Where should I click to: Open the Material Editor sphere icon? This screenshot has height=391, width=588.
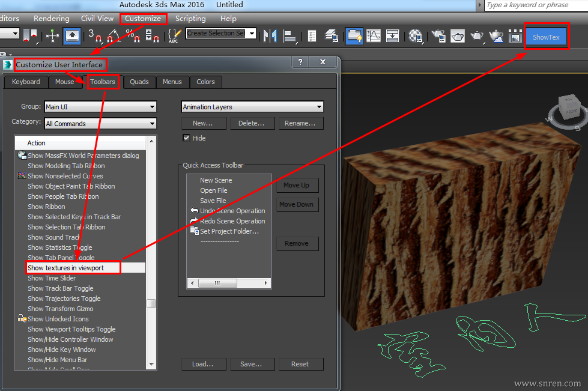coord(416,36)
